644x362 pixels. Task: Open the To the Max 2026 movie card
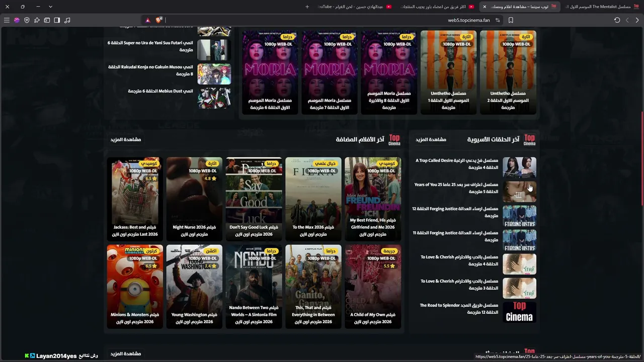coord(313,199)
